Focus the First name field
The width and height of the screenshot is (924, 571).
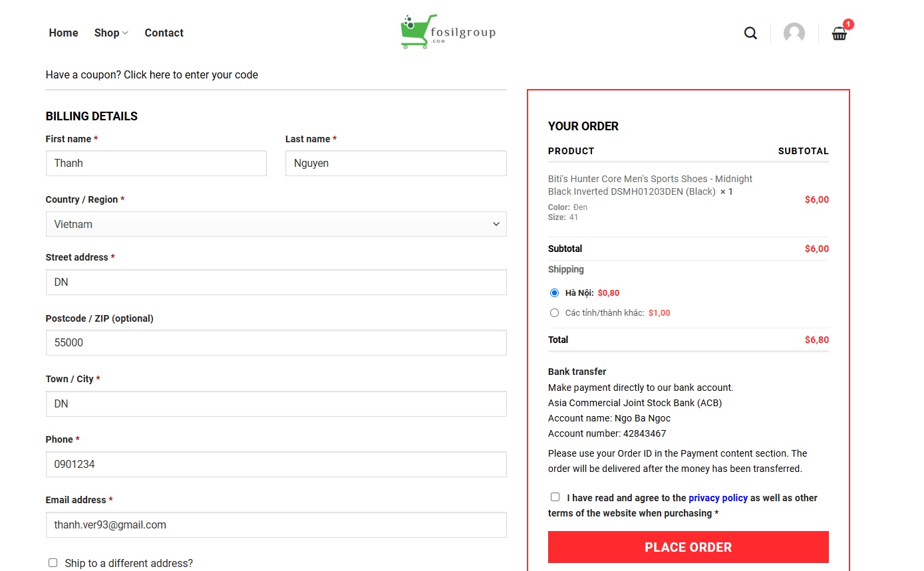point(156,163)
